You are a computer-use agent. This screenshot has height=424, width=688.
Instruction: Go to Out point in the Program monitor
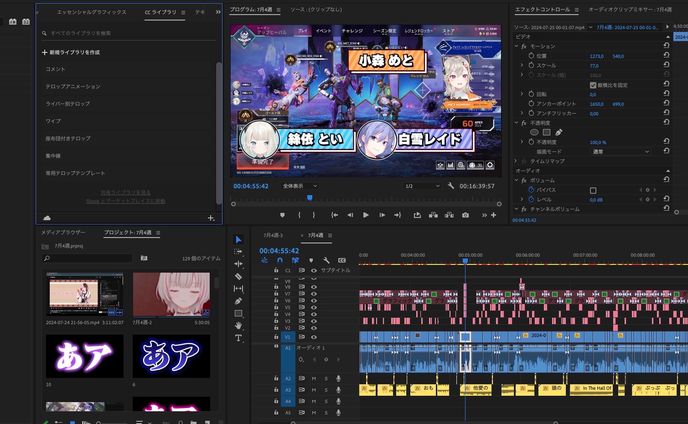point(398,215)
